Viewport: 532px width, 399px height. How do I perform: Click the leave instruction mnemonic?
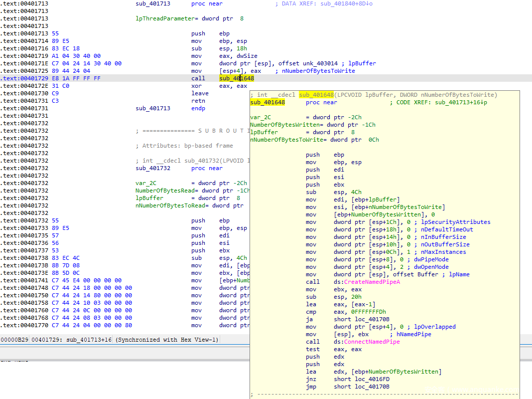coord(200,93)
